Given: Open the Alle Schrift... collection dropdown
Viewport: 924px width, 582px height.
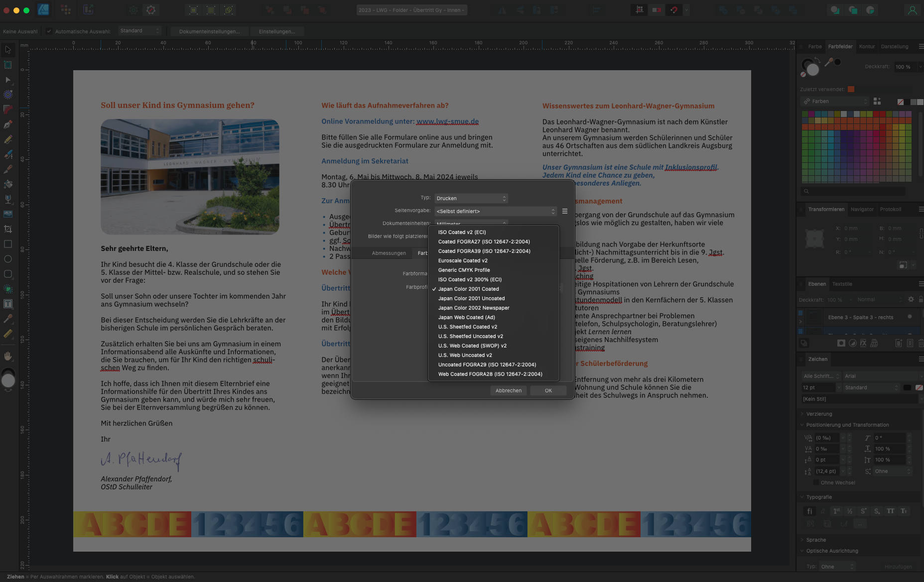Looking at the screenshot, I should pos(821,376).
